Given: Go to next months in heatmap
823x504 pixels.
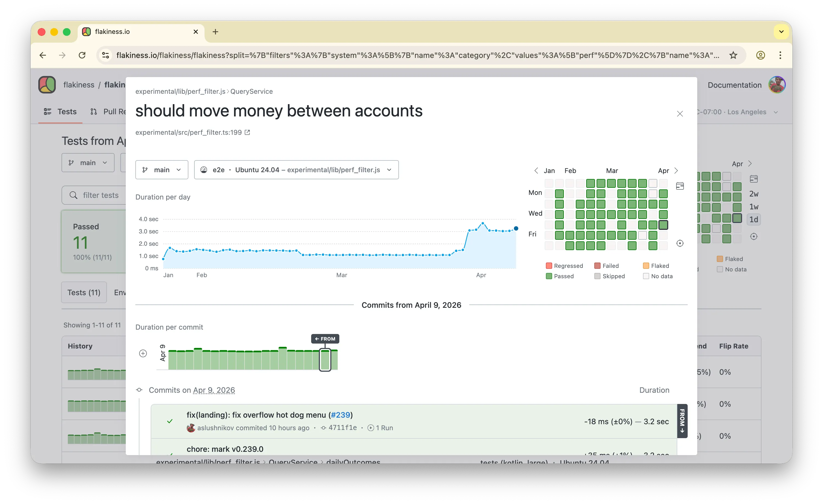Looking at the screenshot, I should 676,171.
